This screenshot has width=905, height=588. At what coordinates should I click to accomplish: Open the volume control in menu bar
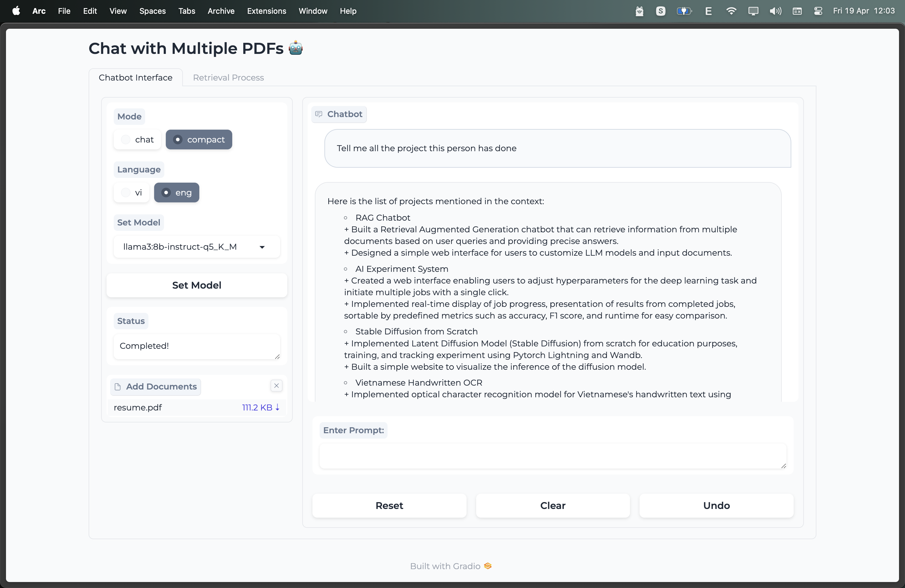pyautogui.click(x=775, y=11)
